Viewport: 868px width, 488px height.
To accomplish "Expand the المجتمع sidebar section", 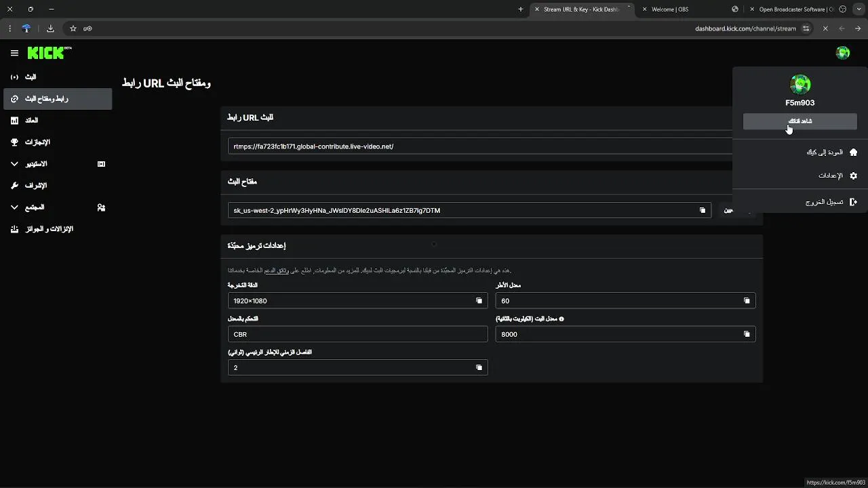I will 14,207.
